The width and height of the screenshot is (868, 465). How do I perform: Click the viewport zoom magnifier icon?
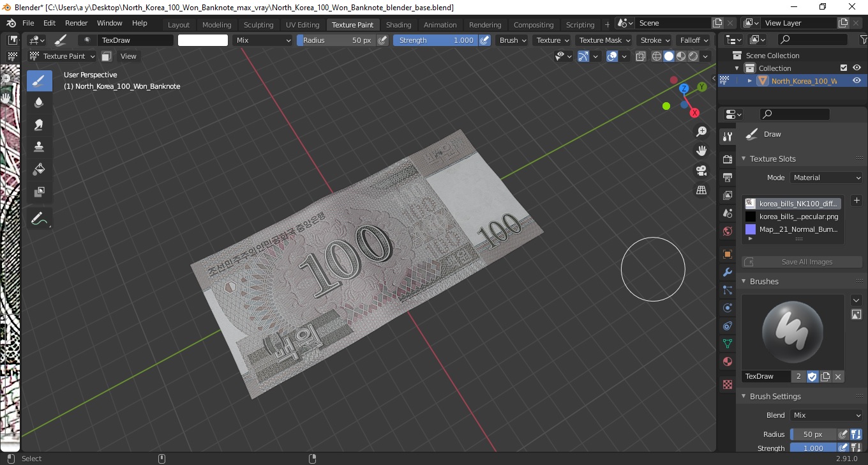click(x=701, y=132)
